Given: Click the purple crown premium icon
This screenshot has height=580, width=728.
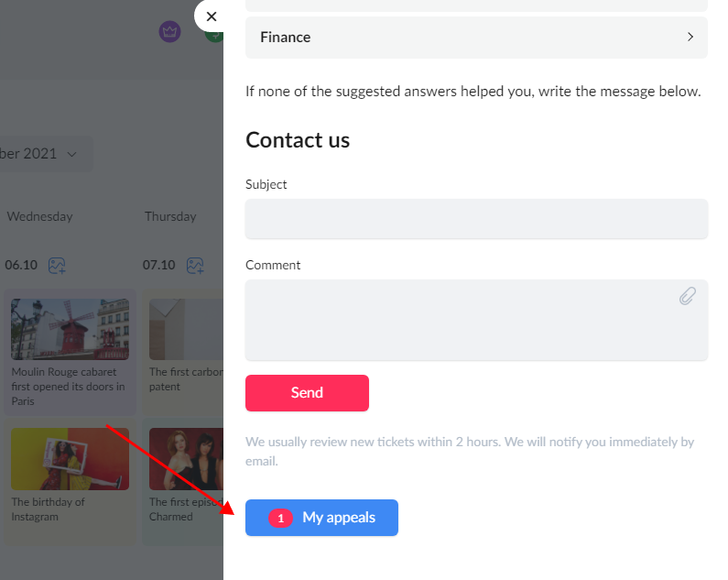Looking at the screenshot, I should 170,31.
